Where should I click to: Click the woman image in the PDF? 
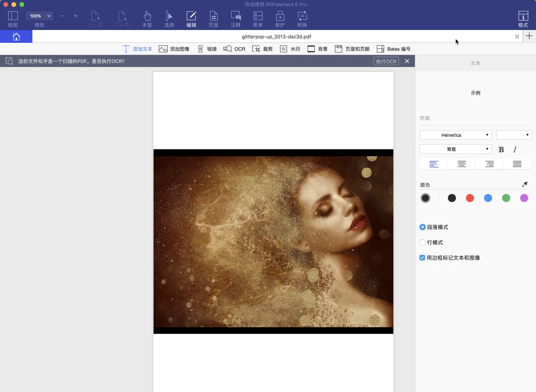coord(273,242)
